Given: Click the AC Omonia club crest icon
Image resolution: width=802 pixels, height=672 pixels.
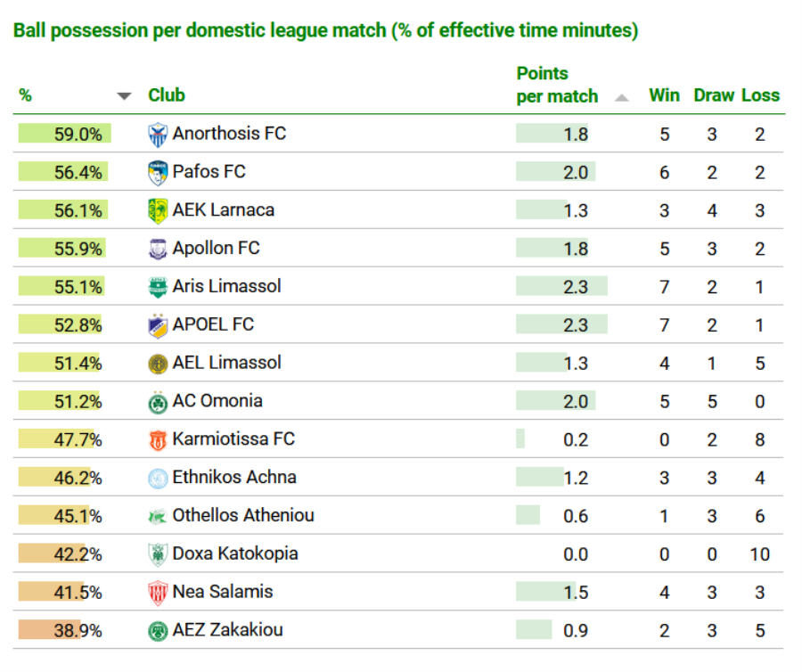Looking at the screenshot, I should coord(158,402).
